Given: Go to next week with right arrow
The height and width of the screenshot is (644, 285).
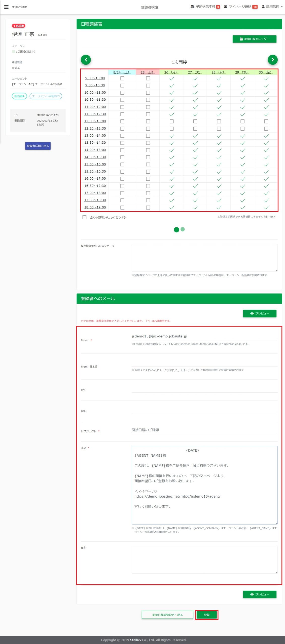Looking at the screenshot, I should [272, 60].
